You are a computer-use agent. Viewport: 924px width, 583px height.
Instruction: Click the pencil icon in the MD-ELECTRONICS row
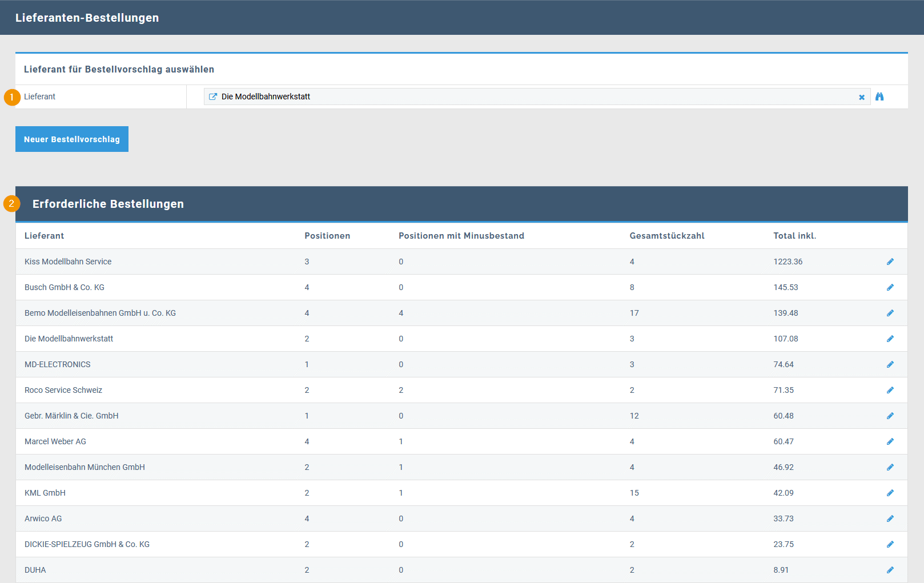(x=890, y=364)
